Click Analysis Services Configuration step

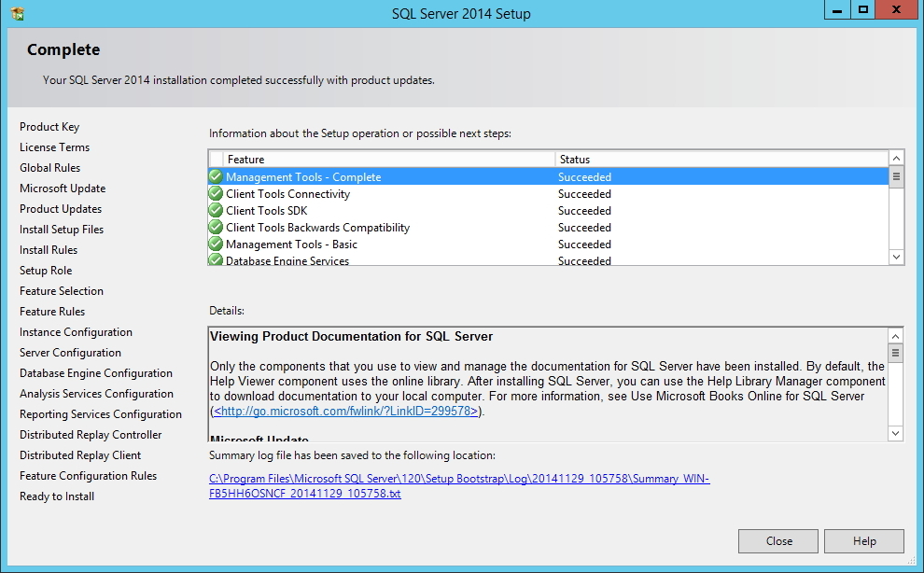(96, 394)
